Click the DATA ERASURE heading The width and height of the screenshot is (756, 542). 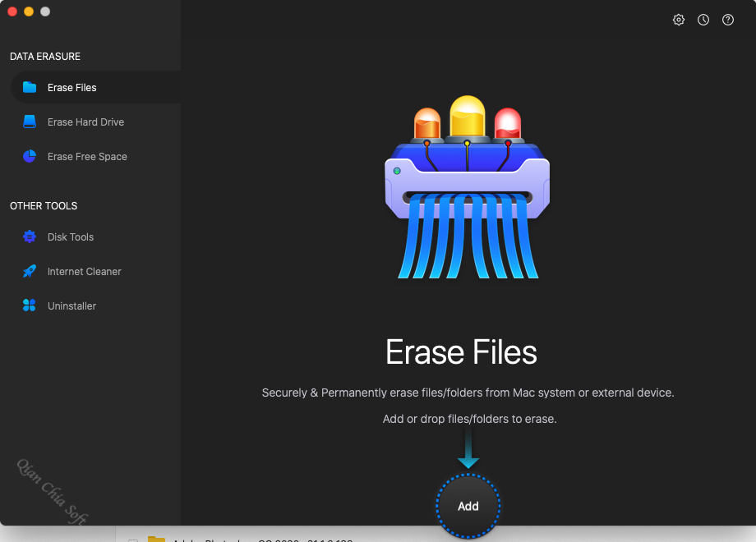coord(45,57)
